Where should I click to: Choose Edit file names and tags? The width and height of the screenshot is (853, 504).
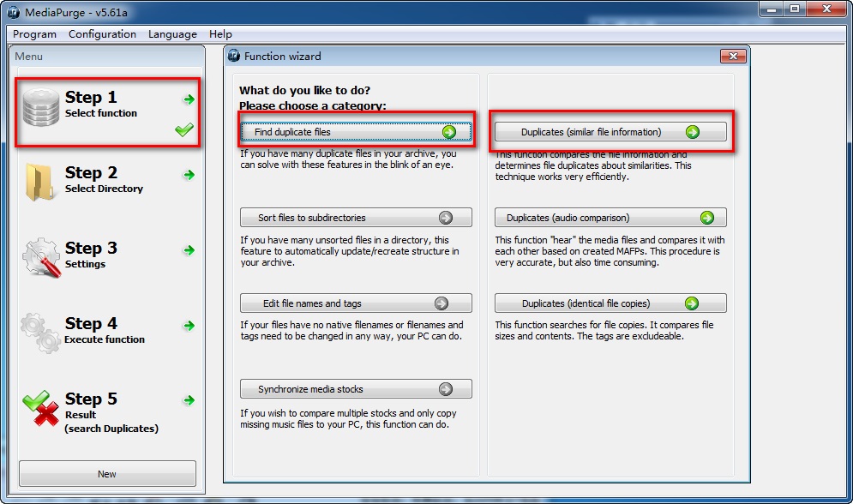pos(356,303)
